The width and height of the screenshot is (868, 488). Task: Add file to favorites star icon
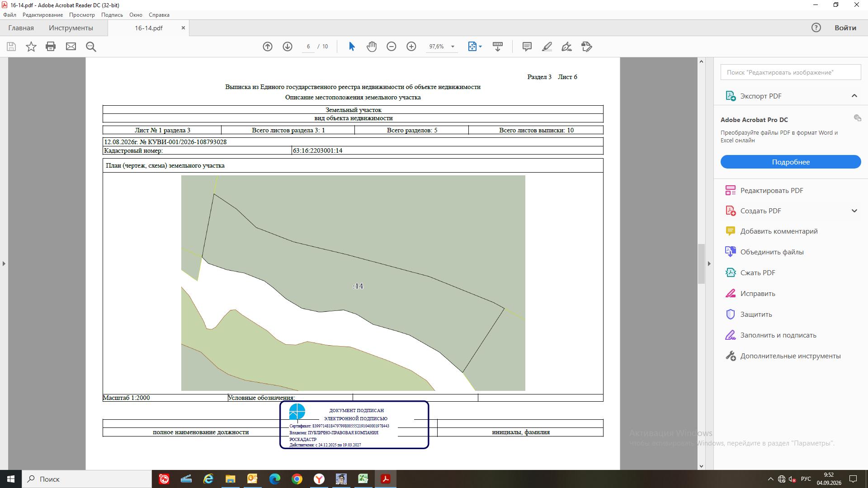coord(31,47)
